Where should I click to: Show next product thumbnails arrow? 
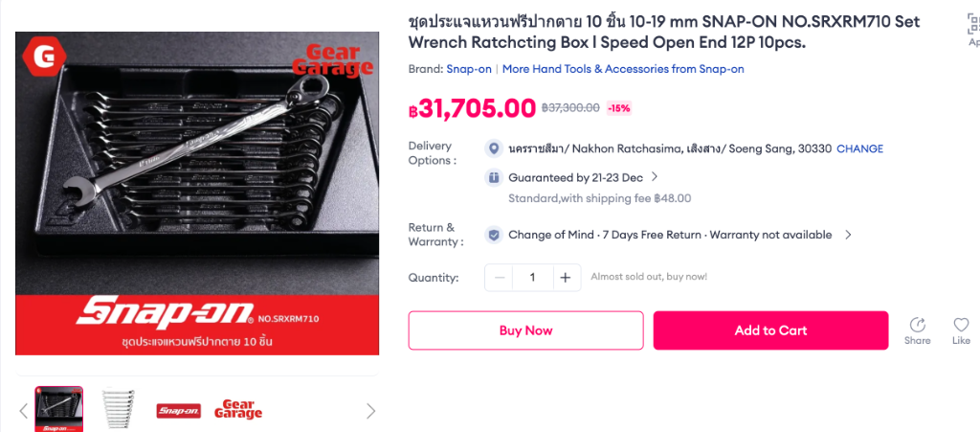tap(370, 411)
